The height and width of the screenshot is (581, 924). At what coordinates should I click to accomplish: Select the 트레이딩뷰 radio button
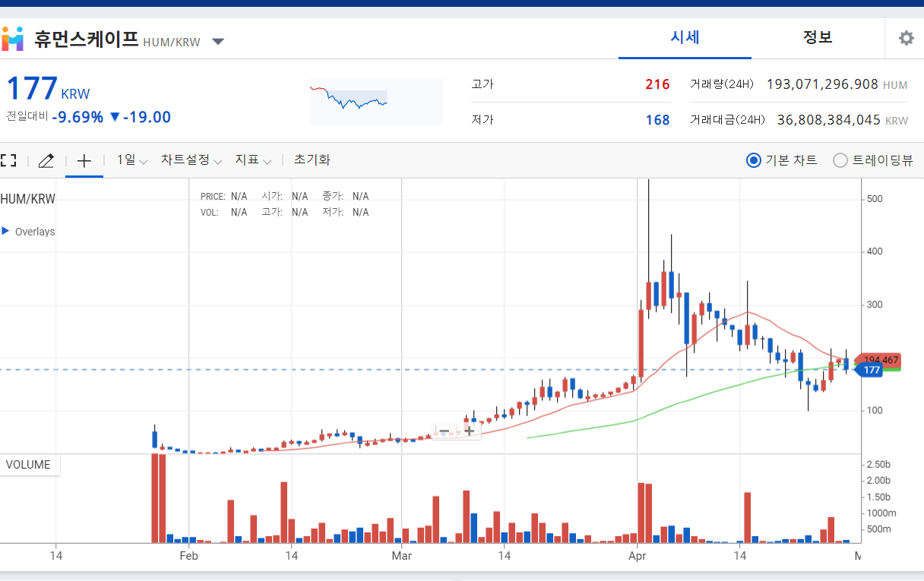click(x=840, y=160)
